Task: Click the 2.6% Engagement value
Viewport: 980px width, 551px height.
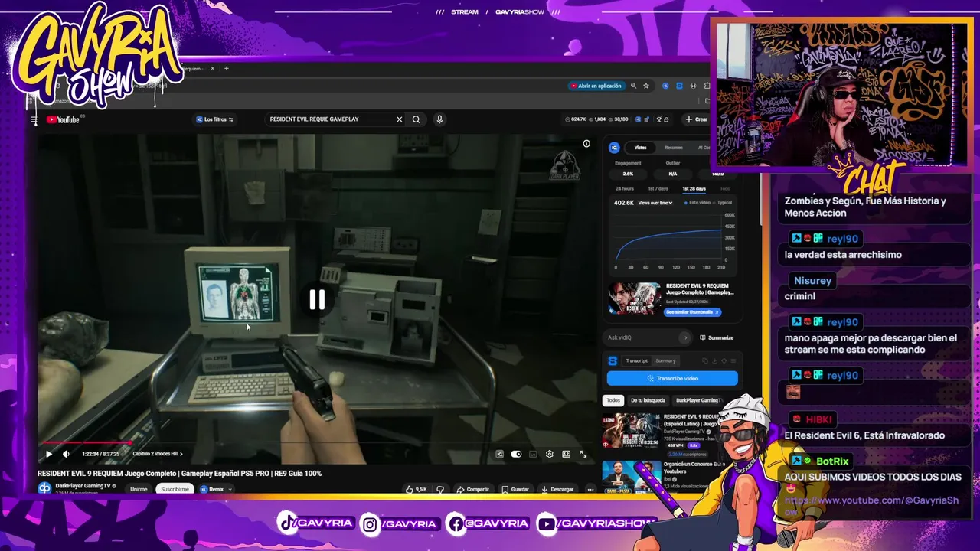Action: pos(628,174)
